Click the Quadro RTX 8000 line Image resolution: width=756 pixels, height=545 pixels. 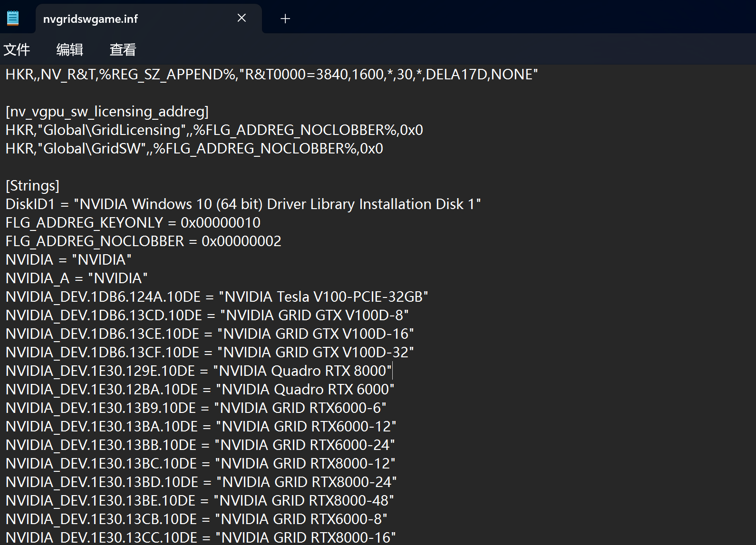[x=199, y=371]
